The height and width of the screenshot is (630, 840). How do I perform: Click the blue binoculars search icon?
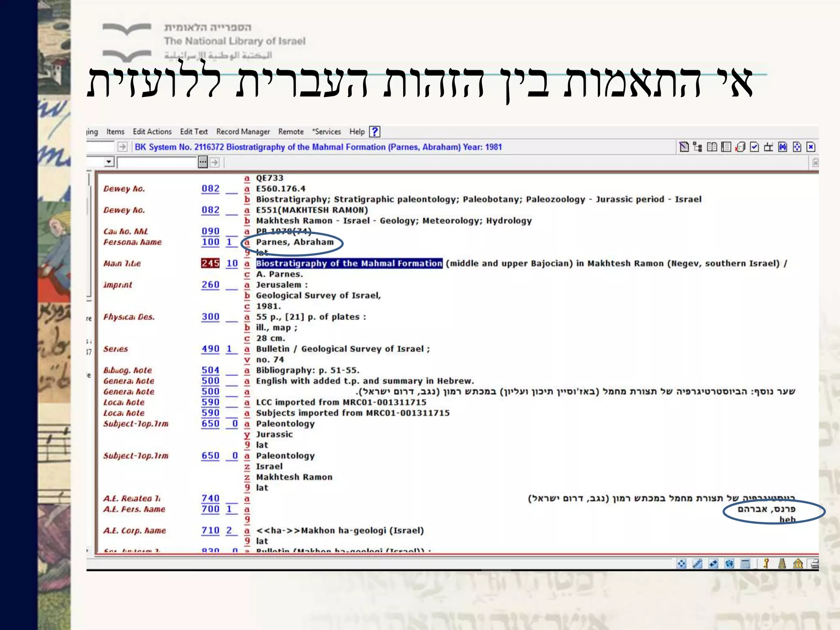pos(783,147)
